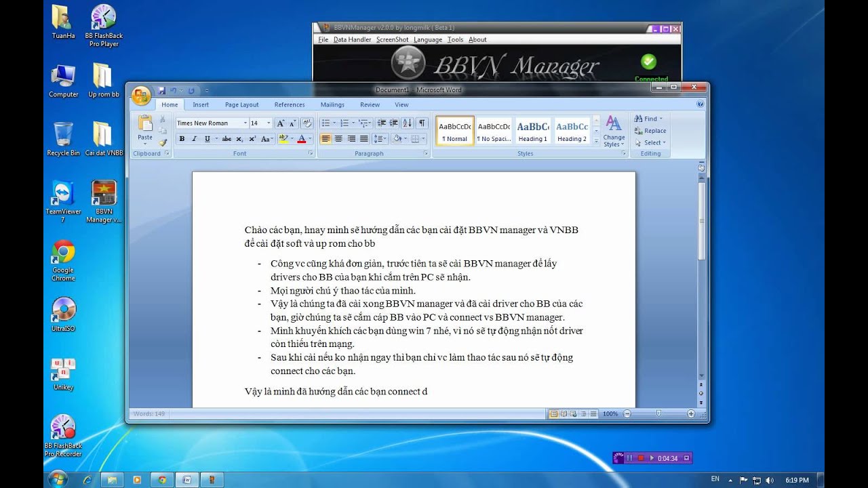Click the Office button in Word
This screenshot has height=488, width=868.
point(141,96)
